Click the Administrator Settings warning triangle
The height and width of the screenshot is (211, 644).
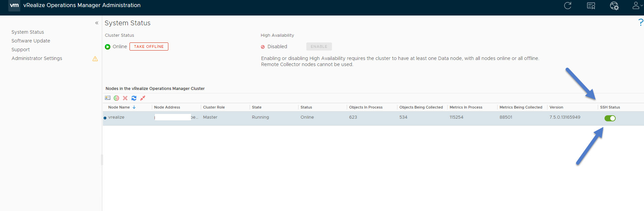coord(95,59)
